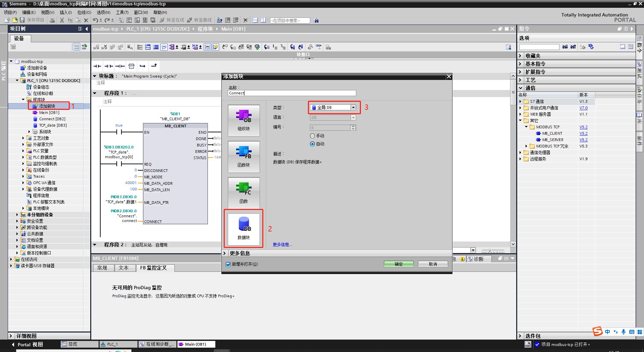The image size is (644, 352).
Task: Insert a normally closed contact
Action: tap(109, 66)
